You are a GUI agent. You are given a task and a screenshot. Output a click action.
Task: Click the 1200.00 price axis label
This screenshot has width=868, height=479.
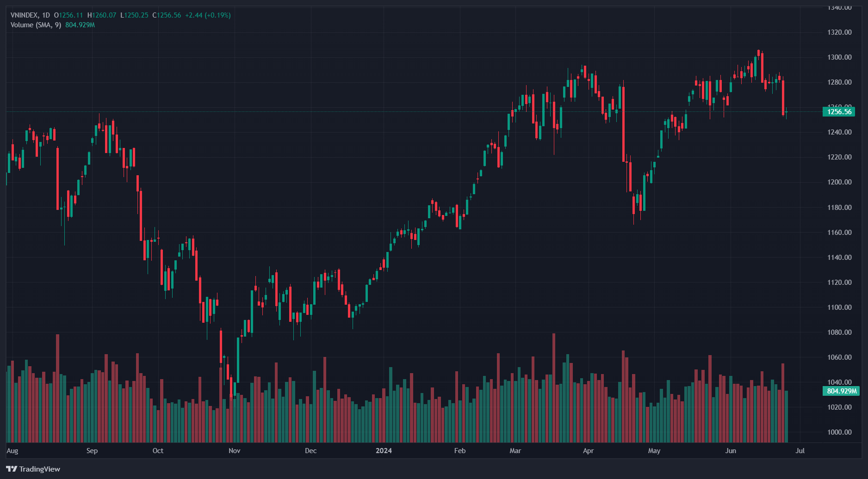[x=839, y=182]
